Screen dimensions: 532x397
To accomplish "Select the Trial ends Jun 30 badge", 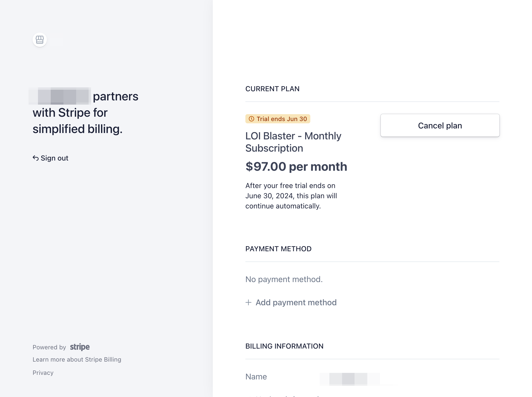I will [x=278, y=119].
